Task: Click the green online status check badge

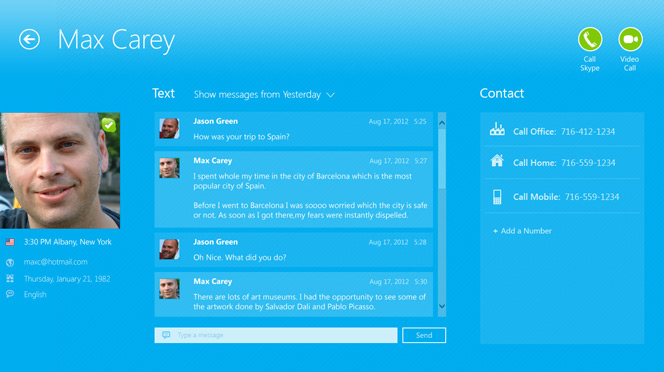Action: [109, 125]
